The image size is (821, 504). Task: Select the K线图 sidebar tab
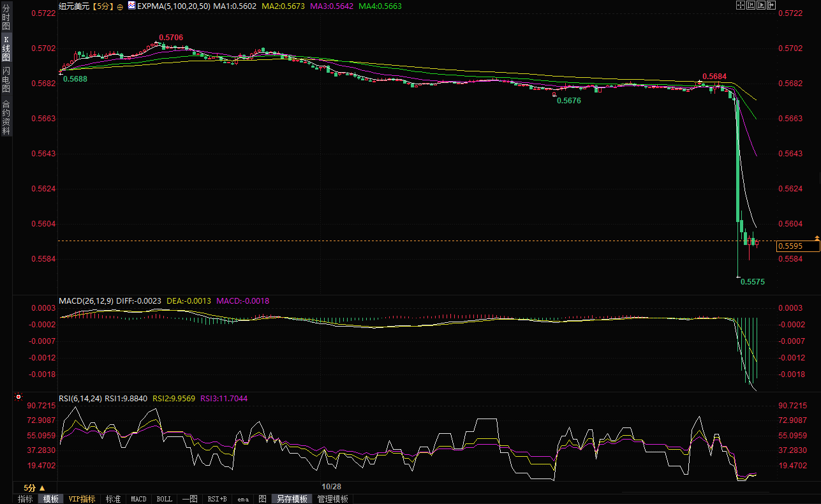click(x=6, y=48)
